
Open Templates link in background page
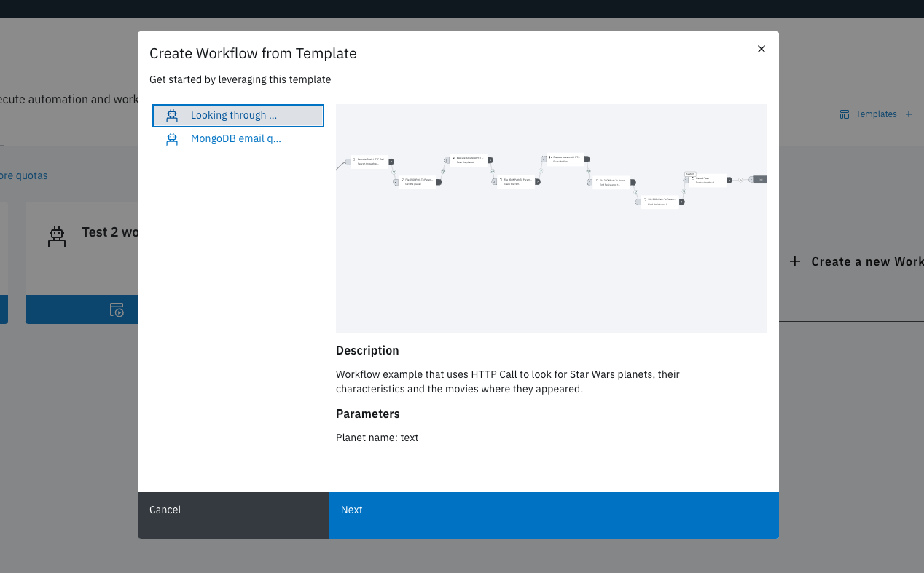point(876,114)
